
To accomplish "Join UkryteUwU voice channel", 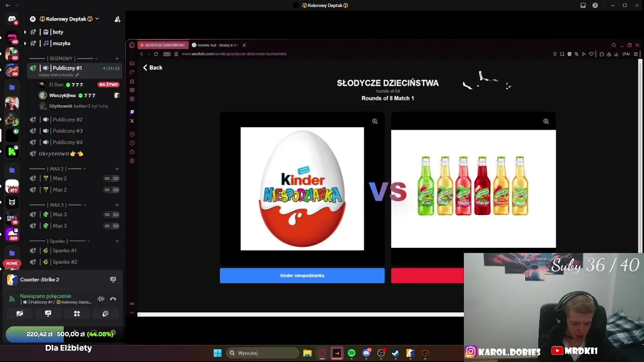I will pyautogui.click(x=60, y=154).
